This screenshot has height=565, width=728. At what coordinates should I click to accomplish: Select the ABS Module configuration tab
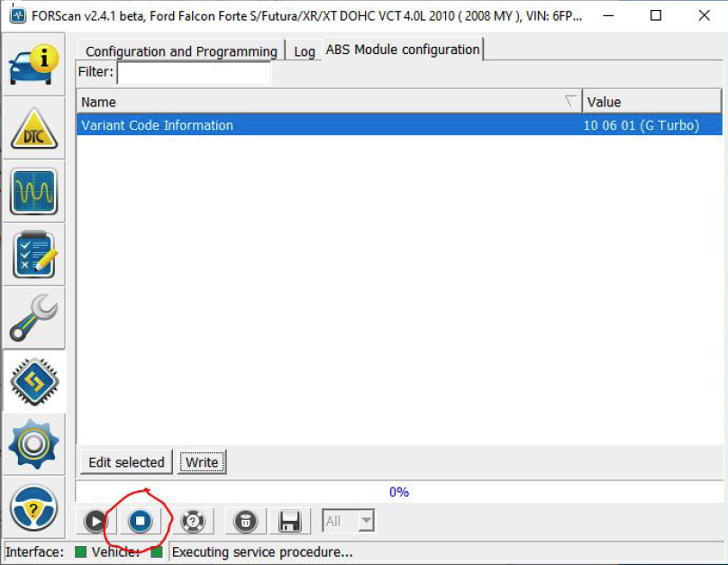pyautogui.click(x=403, y=50)
